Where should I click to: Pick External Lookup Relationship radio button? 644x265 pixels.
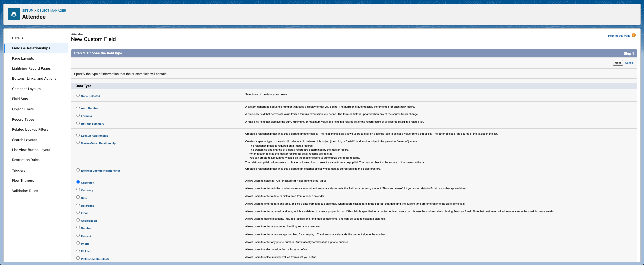point(78,170)
